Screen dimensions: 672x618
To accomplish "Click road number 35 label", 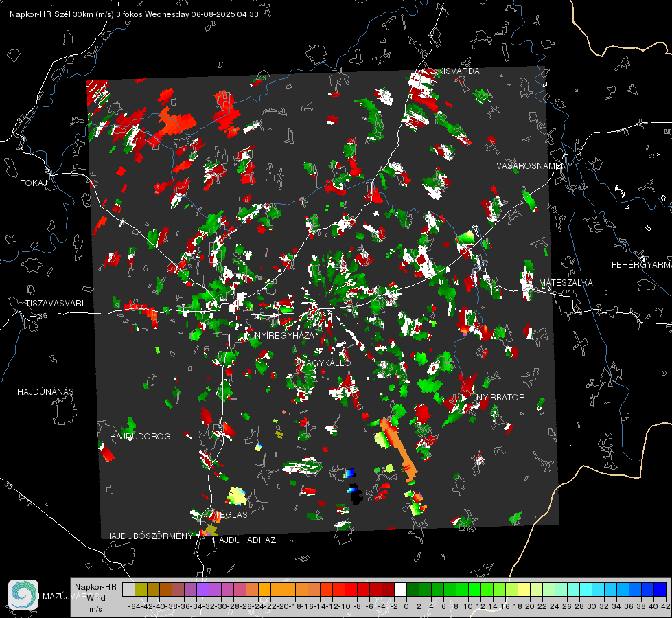I will [x=8, y=485].
